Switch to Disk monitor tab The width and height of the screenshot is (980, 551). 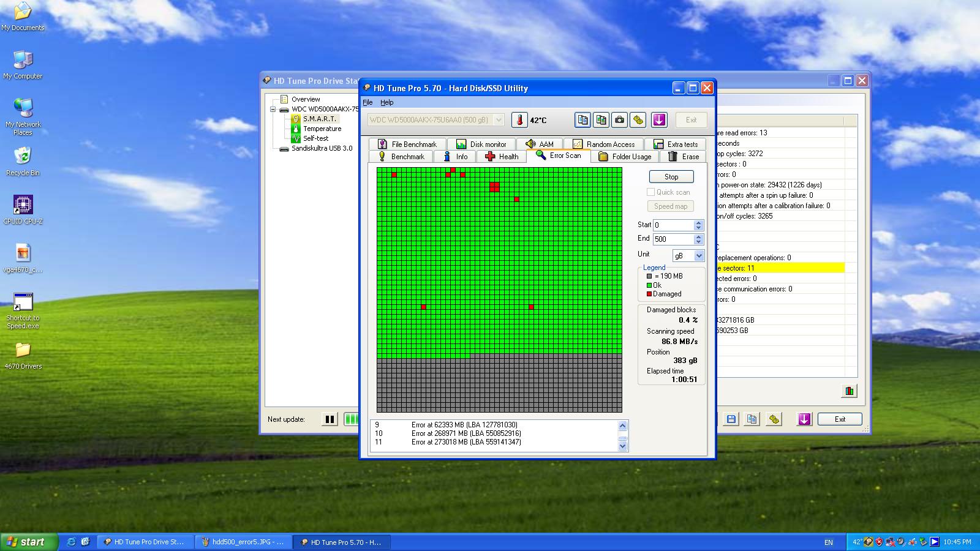tap(481, 144)
